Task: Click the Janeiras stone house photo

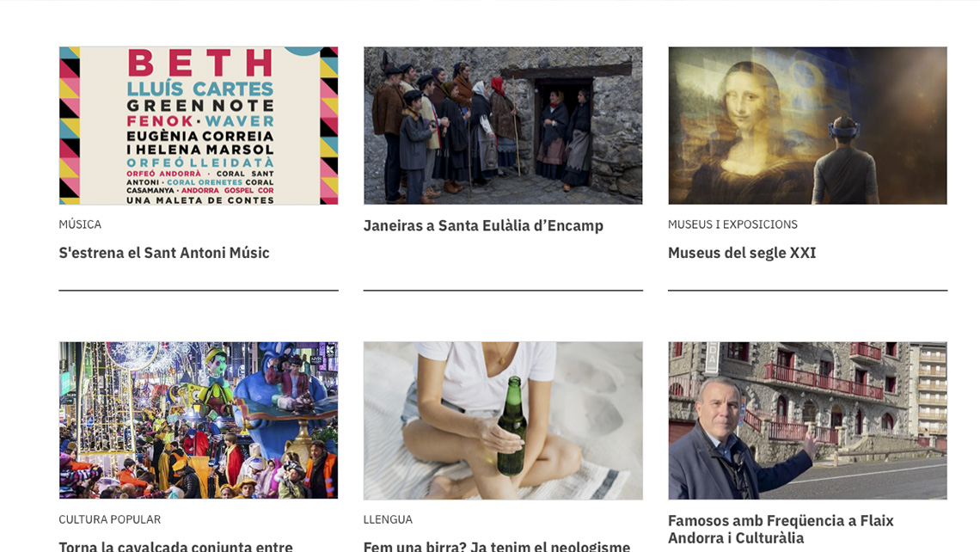Action: (503, 126)
